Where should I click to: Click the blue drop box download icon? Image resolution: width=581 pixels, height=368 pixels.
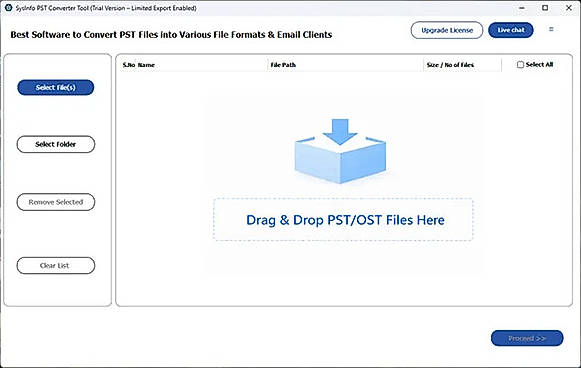(x=340, y=151)
